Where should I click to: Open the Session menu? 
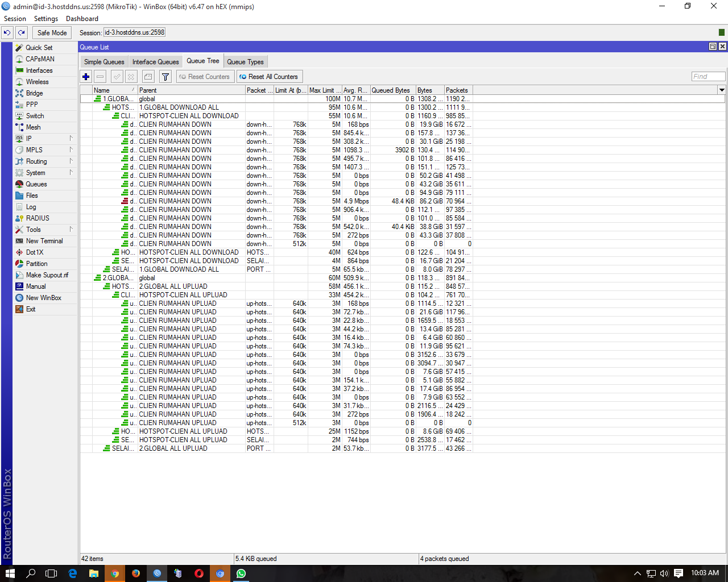(15, 19)
